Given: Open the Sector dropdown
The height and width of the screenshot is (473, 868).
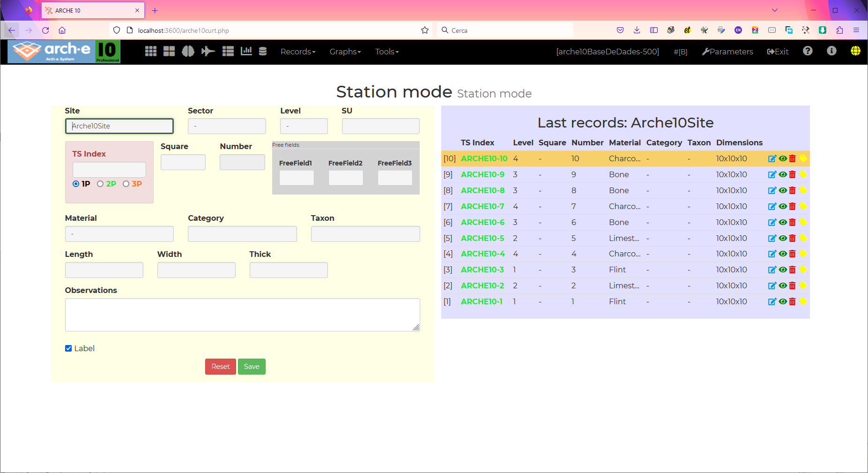Looking at the screenshot, I should (x=227, y=126).
